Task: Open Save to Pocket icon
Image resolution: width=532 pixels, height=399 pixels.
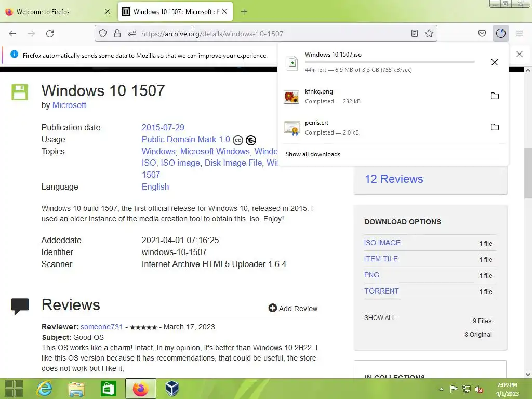Action: [x=482, y=33]
